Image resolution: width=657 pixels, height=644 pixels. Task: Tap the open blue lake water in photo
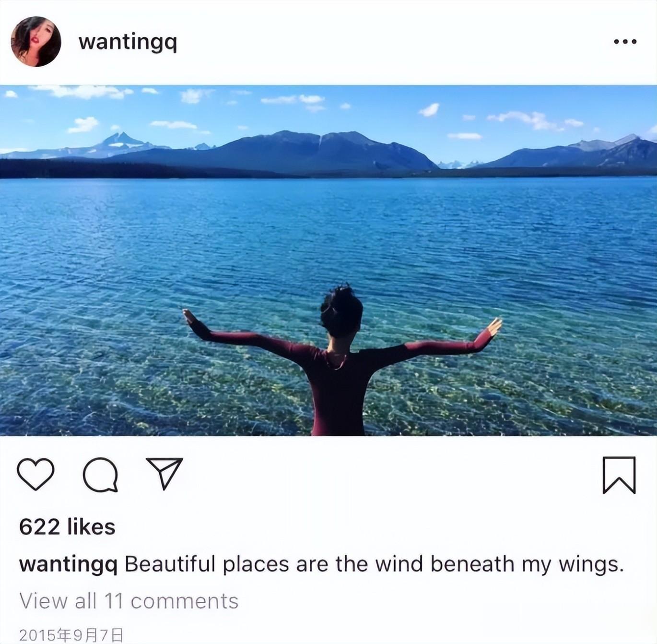(x=328, y=230)
